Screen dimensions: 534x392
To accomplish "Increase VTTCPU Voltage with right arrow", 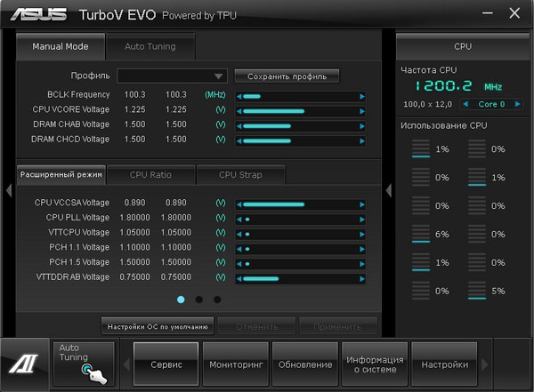I will coord(362,234).
